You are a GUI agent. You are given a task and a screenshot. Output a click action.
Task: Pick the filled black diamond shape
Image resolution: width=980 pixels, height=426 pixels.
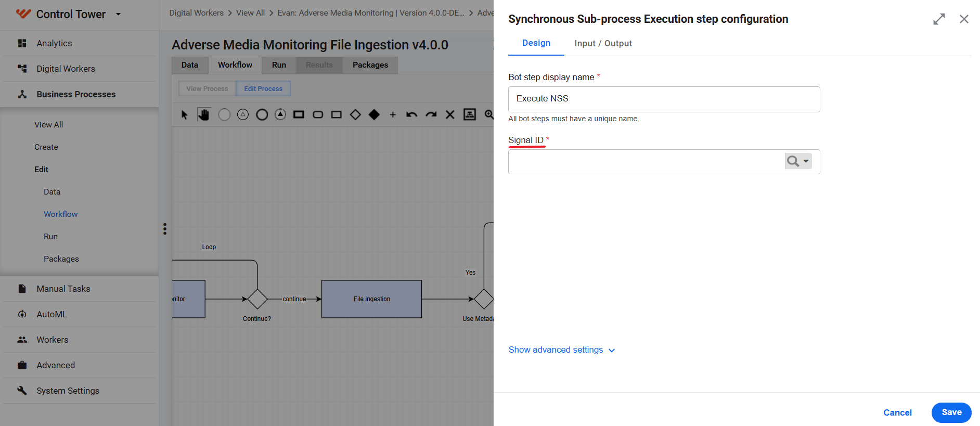(374, 114)
